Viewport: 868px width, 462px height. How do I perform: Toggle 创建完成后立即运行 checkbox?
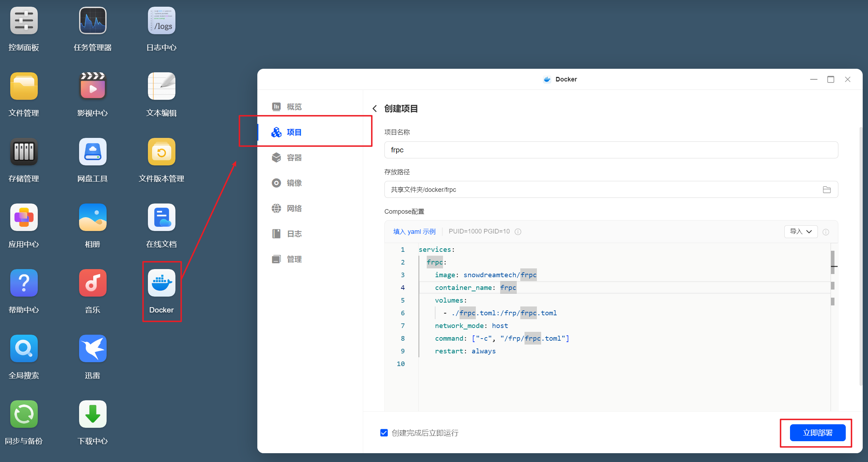pyautogui.click(x=384, y=433)
